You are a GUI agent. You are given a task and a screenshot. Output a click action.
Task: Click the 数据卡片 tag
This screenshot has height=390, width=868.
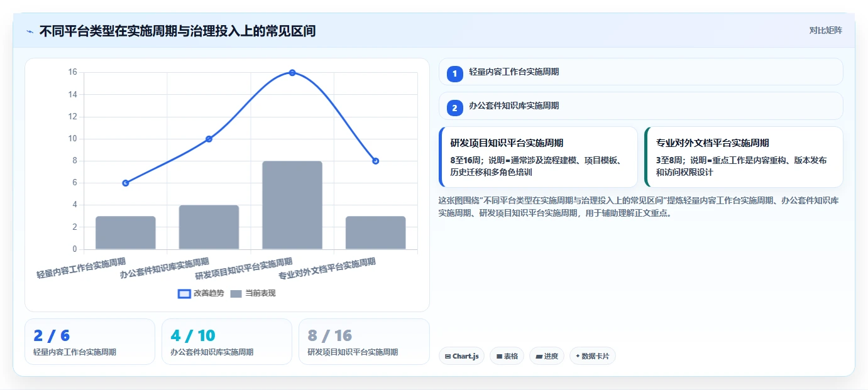(592, 356)
